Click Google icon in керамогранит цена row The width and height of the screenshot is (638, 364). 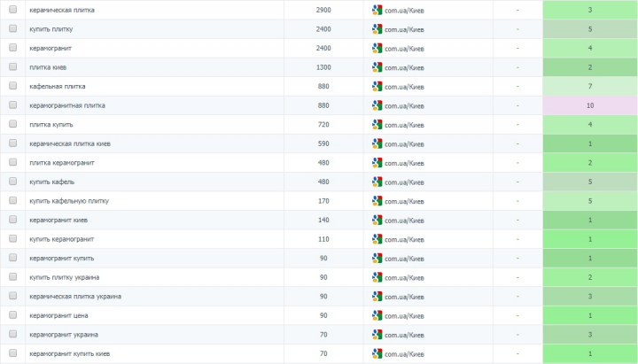377,316
